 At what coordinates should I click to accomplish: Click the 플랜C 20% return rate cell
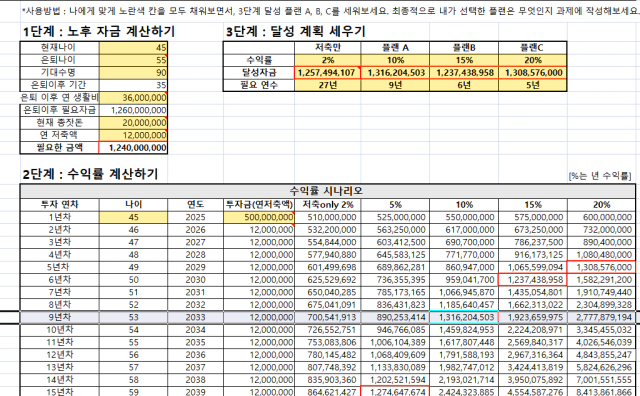pyautogui.click(x=533, y=60)
